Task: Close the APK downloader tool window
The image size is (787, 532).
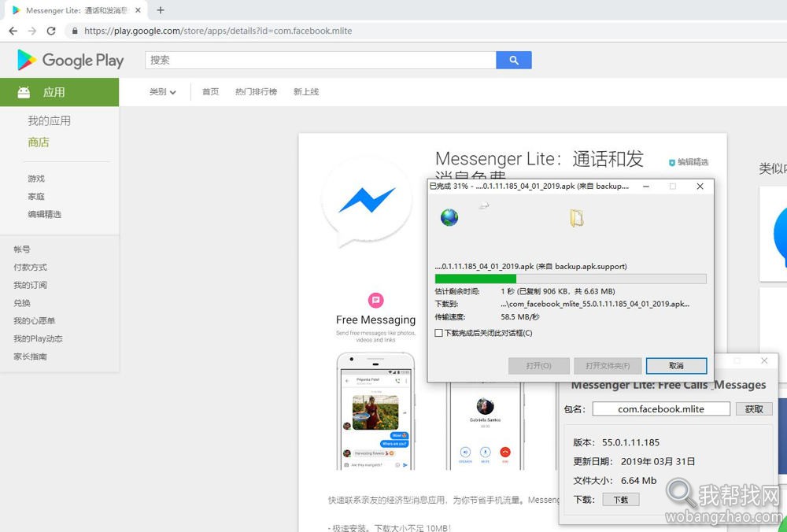Action: click(764, 360)
